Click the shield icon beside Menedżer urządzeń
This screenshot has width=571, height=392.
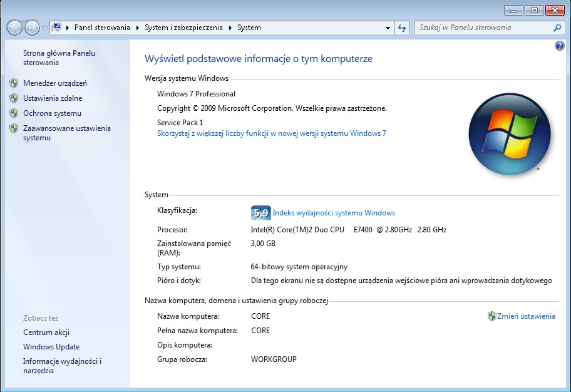tap(14, 83)
